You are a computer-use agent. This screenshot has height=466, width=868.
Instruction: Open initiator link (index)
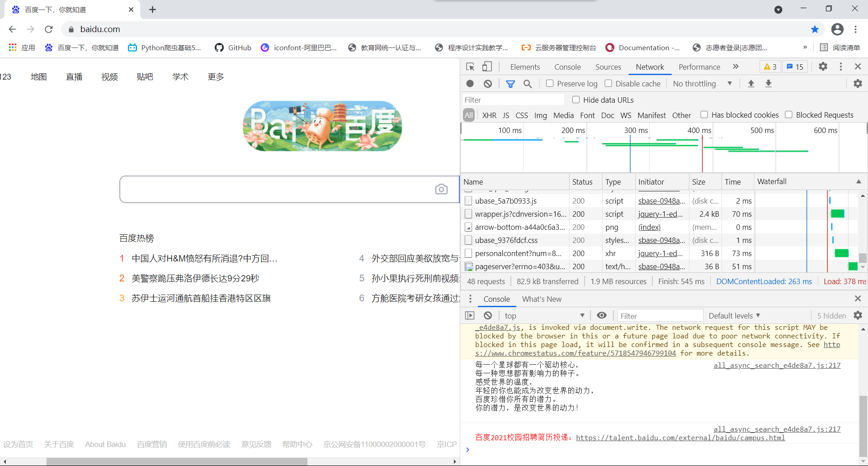pyautogui.click(x=649, y=227)
